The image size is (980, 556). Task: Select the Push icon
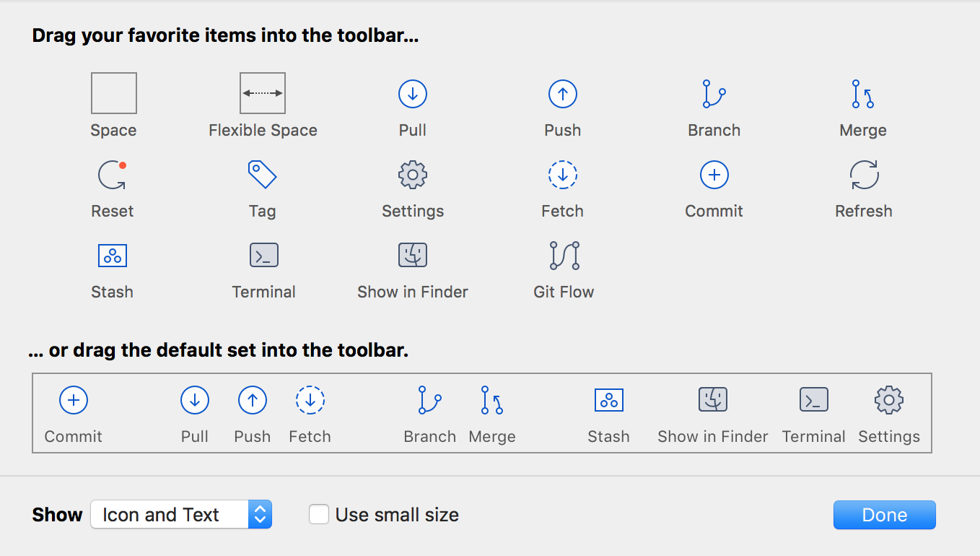[x=562, y=93]
